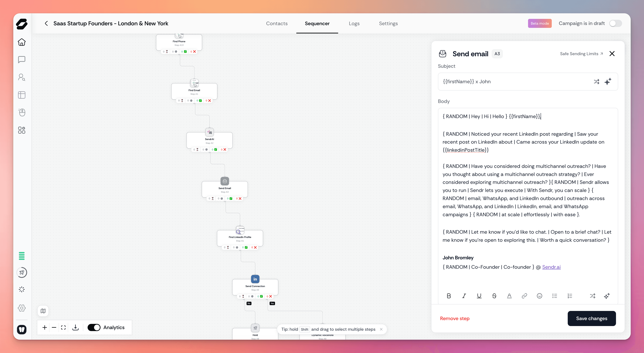Open the text color tool in body toolbar
Screen dimensions: 644x353
[x=509, y=296]
